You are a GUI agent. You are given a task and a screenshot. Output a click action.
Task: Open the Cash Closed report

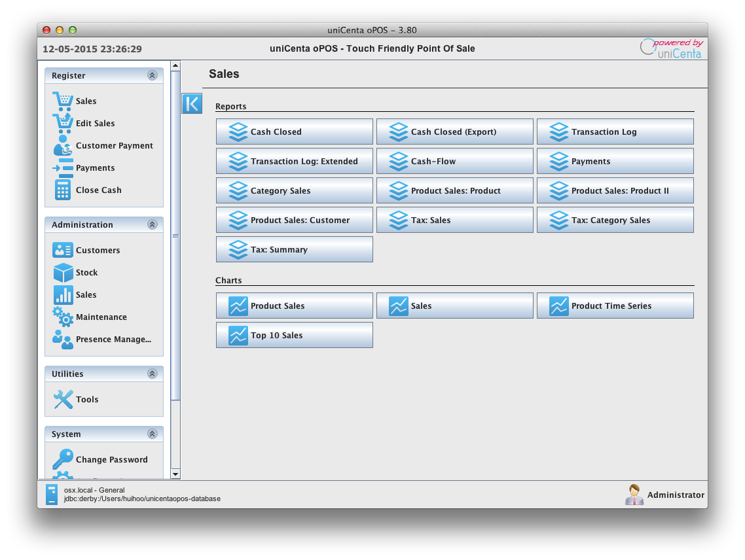click(x=294, y=131)
